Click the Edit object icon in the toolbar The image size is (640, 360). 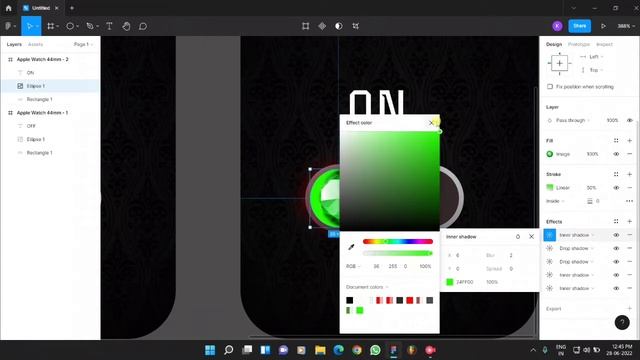305,26
